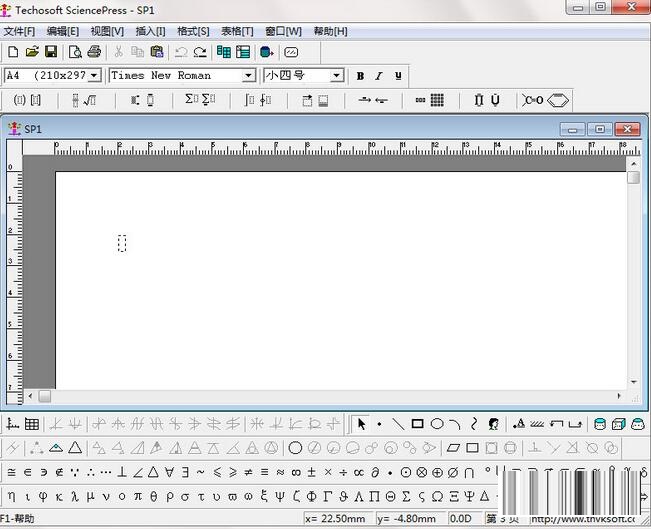Open print preview from the toolbar
651x529 pixels.
(75, 52)
